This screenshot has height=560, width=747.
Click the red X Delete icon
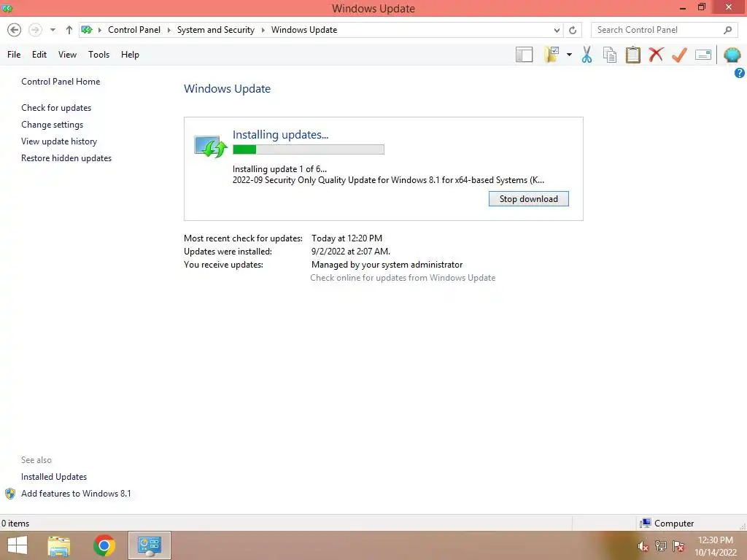click(x=656, y=55)
